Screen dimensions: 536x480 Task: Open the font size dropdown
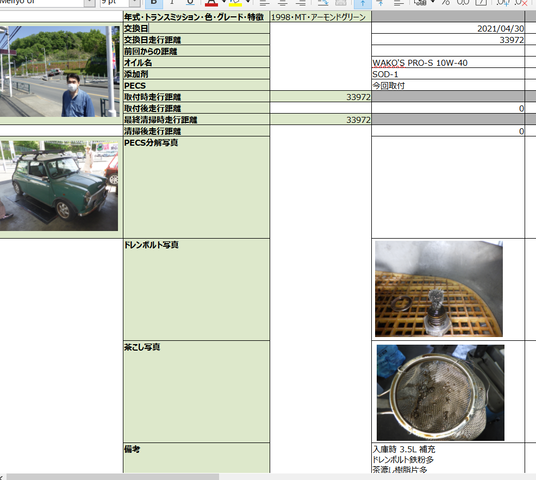tap(135, 3)
